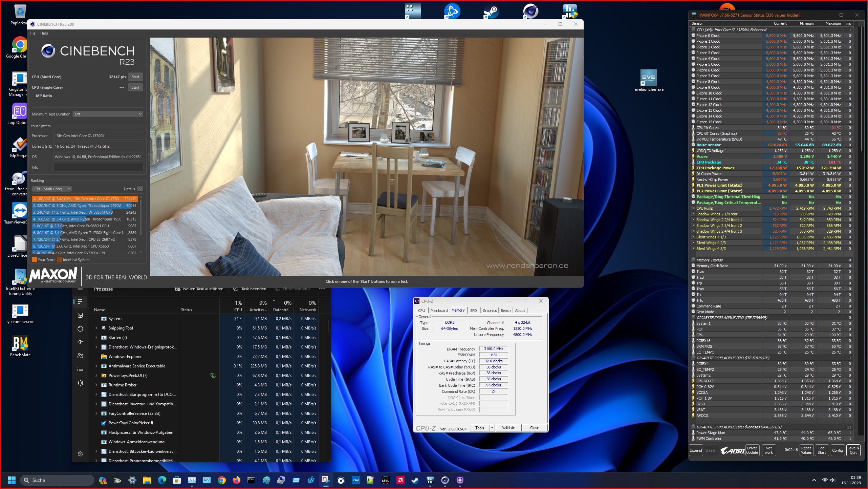Open Startup apps page in Task Manager
Image resolution: width=868 pixels, height=489 pixels.
click(80, 342)
